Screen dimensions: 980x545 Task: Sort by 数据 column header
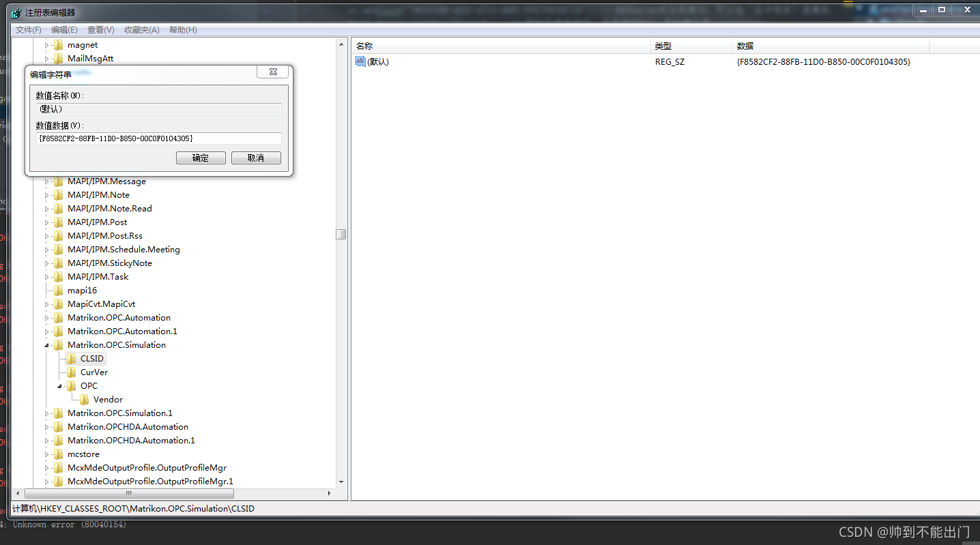tap(831, 46)
